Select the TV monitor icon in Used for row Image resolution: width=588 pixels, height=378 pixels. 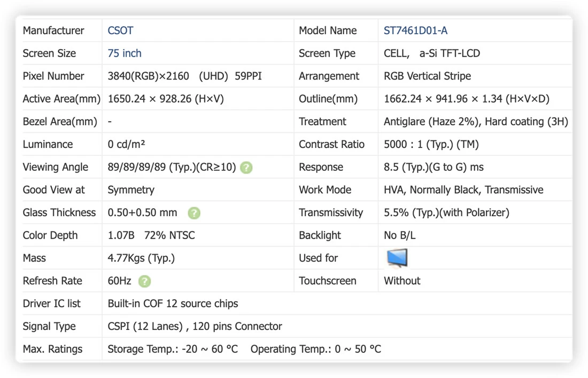(397, 258)
